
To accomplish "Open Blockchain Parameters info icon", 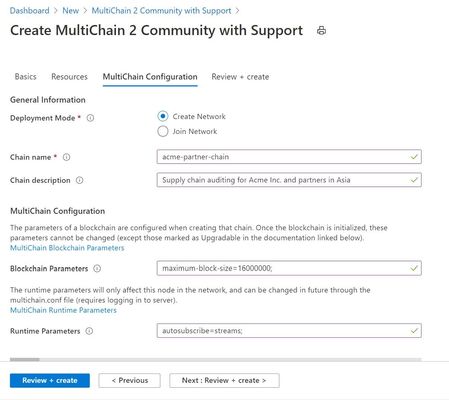I will click(97, 269).
